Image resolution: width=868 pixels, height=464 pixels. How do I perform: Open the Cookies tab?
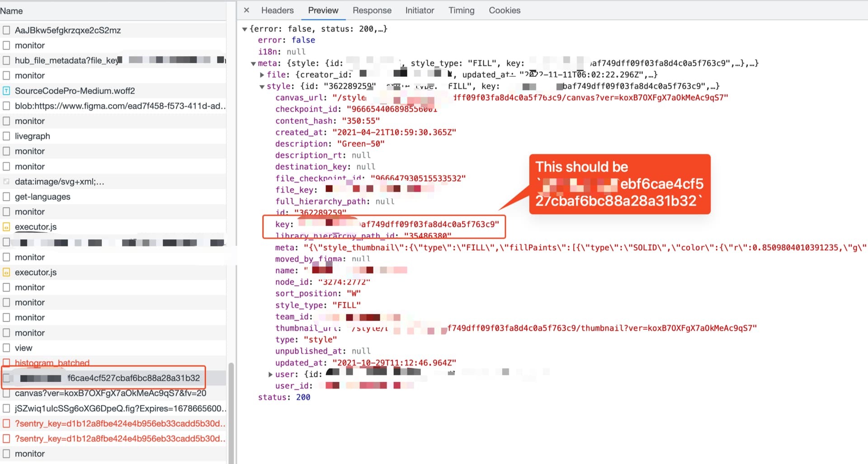(505, 10)
